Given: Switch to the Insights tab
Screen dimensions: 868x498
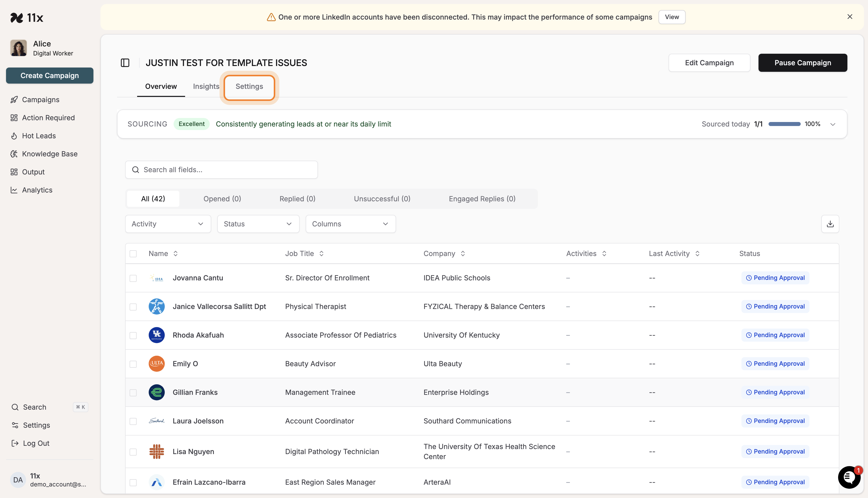Looking at the screenshot, I should pos(206,87).
